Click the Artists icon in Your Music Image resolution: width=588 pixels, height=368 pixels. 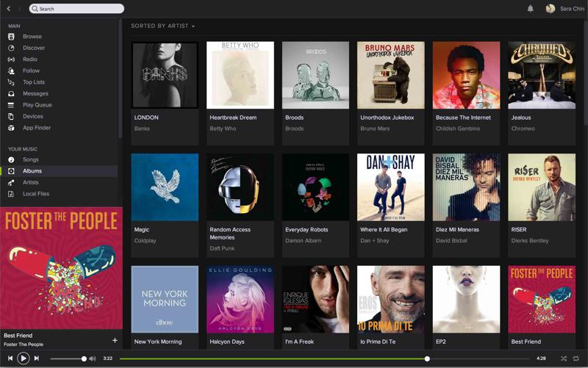pyautogui.click(x=11, y=182)
